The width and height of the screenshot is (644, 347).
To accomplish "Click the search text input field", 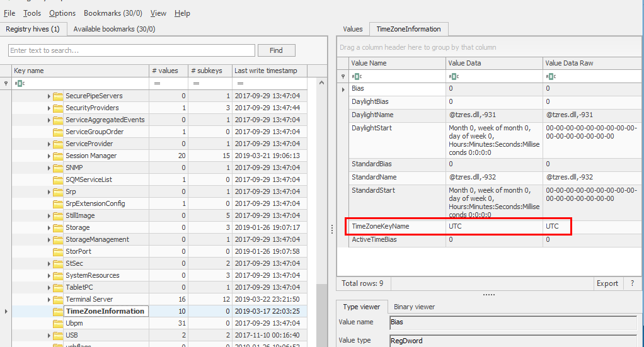I will pyautogui.click(x=132, y=50).
